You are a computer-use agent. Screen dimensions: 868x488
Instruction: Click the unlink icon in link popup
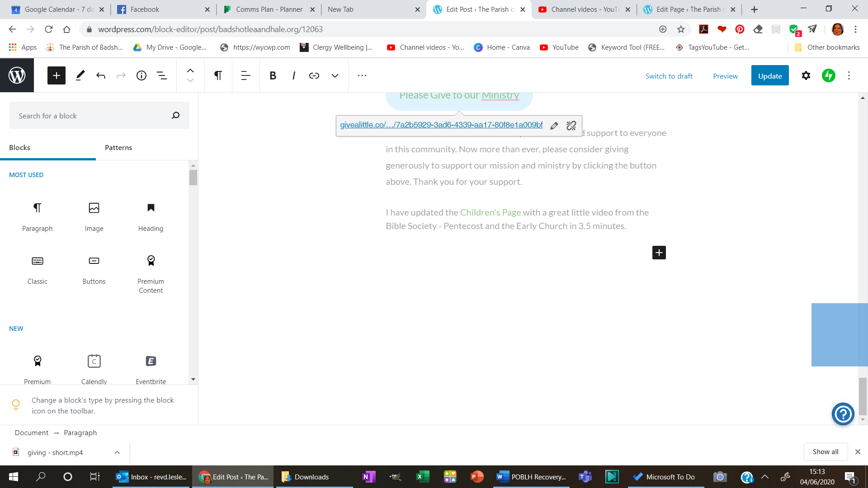pyautogui.click(x=571, y=126)
